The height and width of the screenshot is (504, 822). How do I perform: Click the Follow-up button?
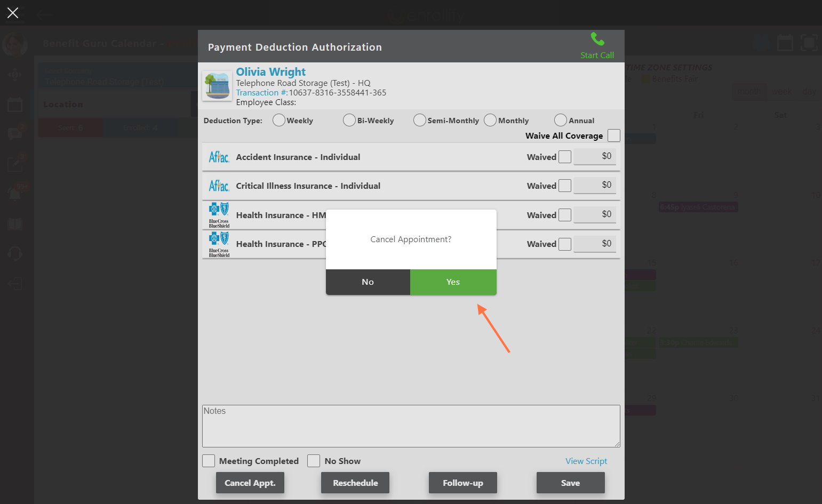coord(463,483)
